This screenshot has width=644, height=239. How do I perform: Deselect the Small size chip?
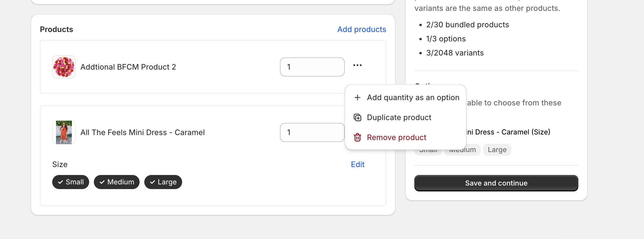click(x=71, y=182)
